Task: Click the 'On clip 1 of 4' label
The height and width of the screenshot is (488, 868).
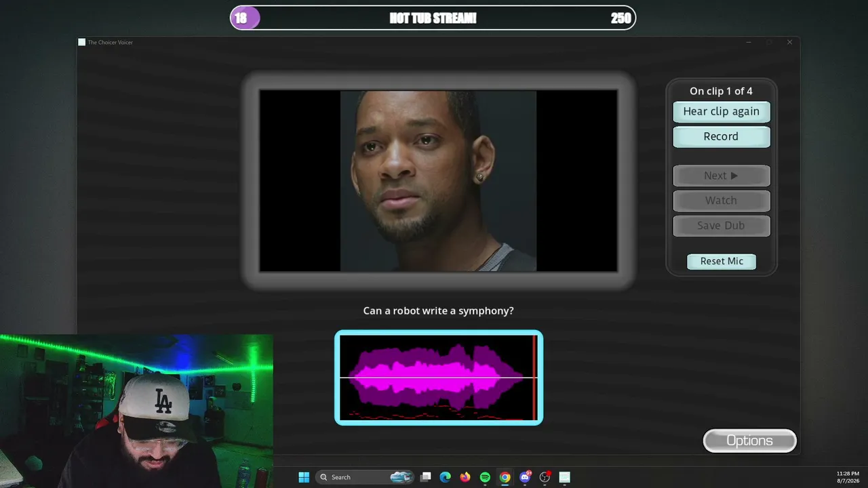Action: tap(721, 91)
